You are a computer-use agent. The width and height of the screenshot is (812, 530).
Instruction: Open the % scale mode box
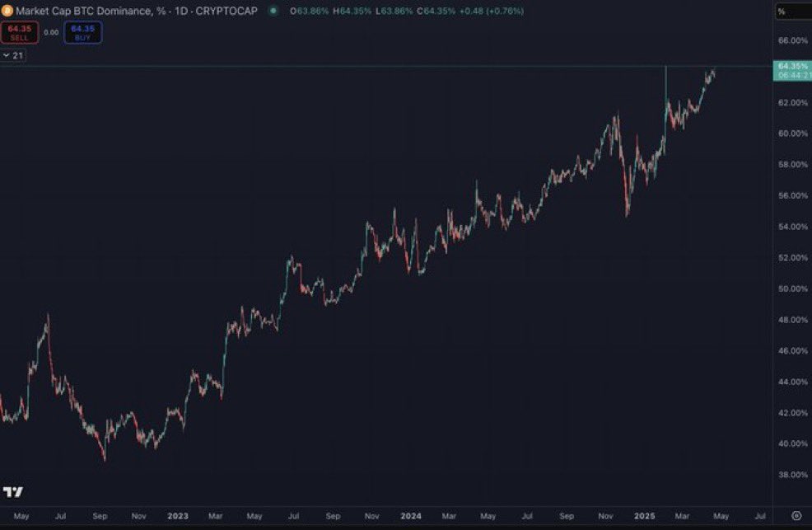[793, 12]
